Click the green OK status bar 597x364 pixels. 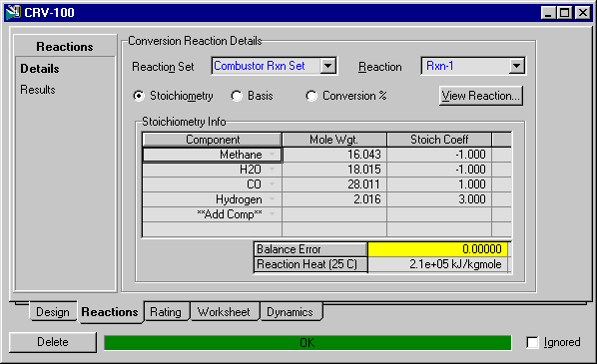pos(307,343)
